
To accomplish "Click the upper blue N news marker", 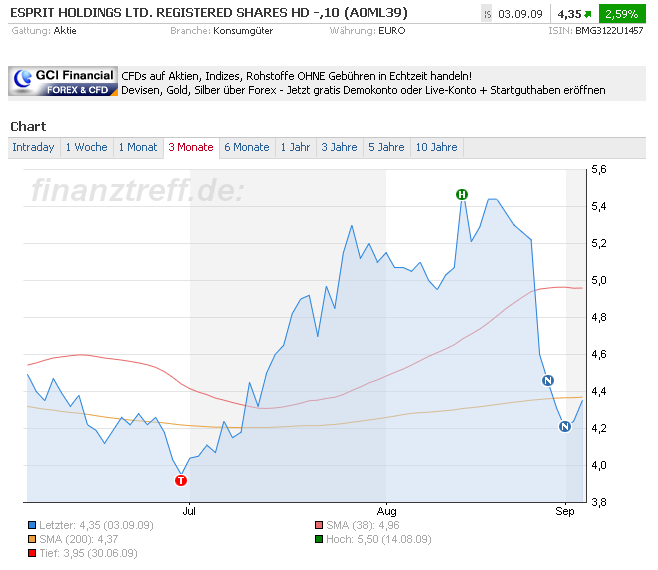I will pos(548,380).
